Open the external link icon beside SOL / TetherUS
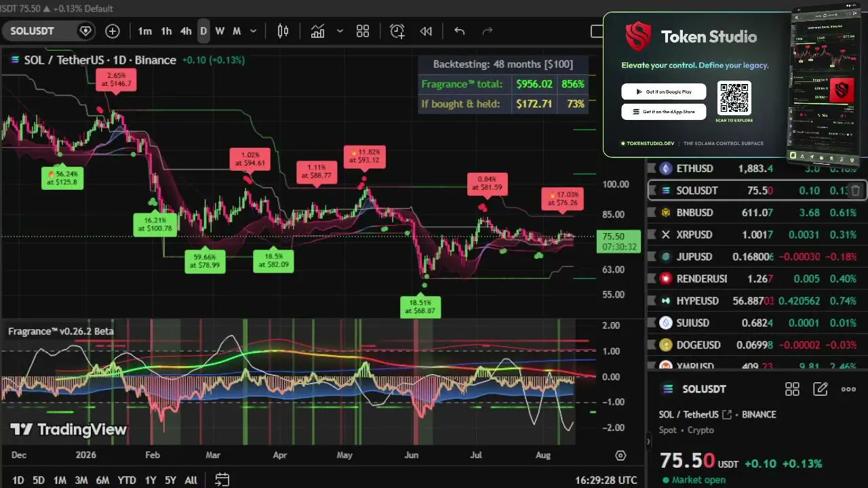 coord(727,415)
